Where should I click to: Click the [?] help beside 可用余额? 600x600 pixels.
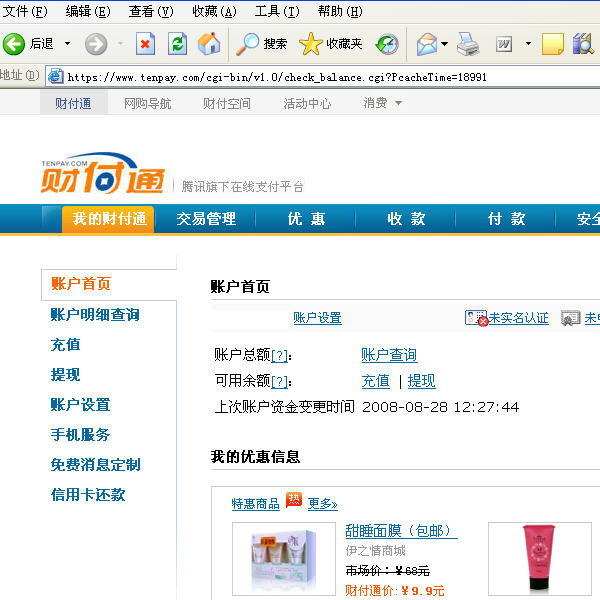pos(279,382)
